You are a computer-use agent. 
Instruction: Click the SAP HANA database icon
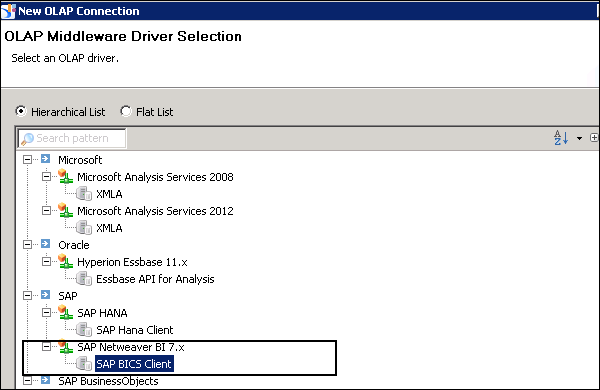pos(65,312)
